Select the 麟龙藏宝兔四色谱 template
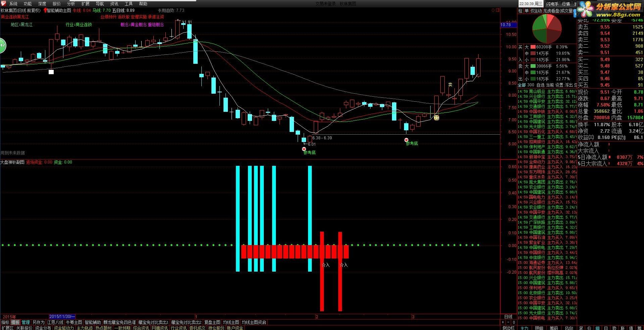The width and height of the screenshot is (644, 330). point(119,322)
